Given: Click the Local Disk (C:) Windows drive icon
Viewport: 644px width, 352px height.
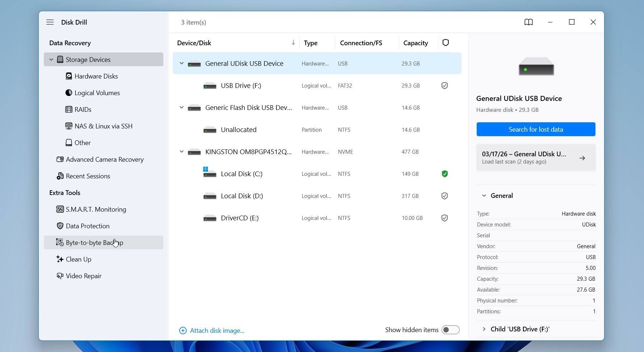Looking at the screenshot, I should (209, 172).
